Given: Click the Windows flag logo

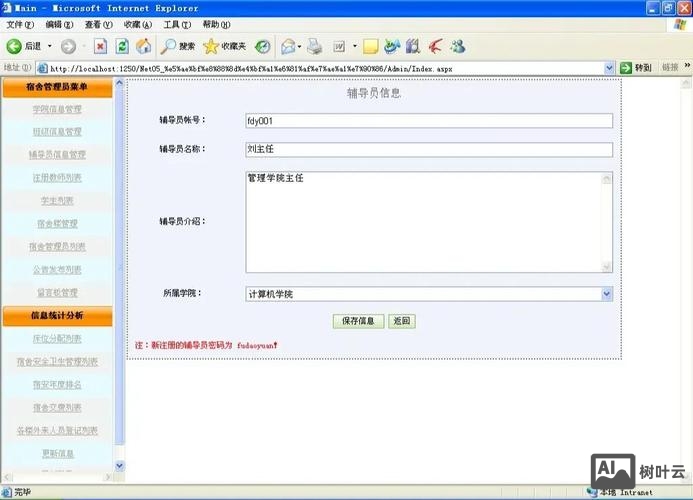Looking at the screenshot, I should pos(680,25).
